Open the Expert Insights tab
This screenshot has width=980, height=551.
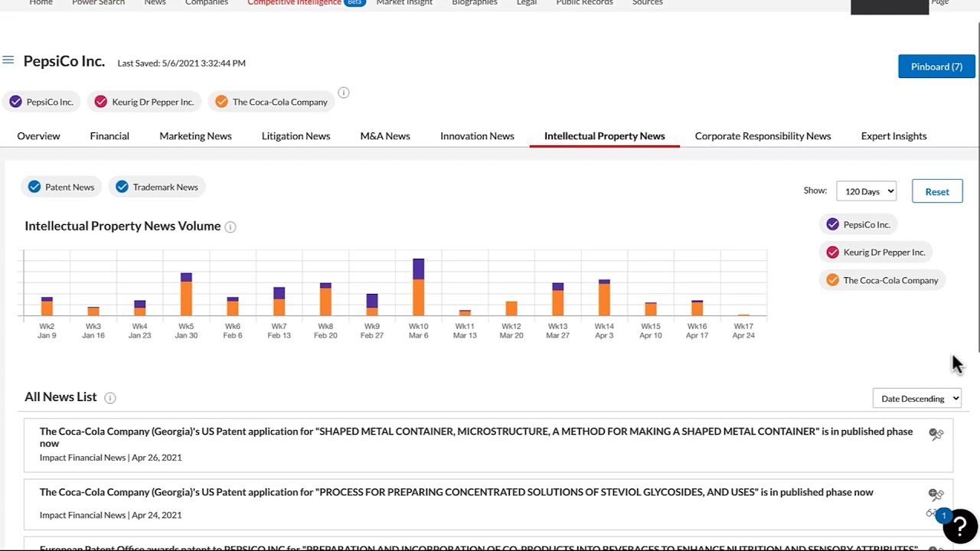[x=893, y=135]
